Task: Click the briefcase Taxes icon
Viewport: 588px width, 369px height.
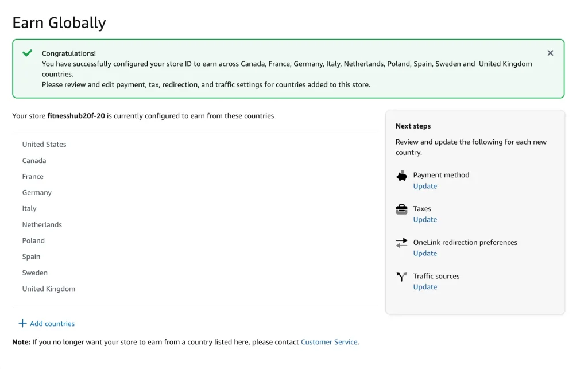Action: point(401,209)
